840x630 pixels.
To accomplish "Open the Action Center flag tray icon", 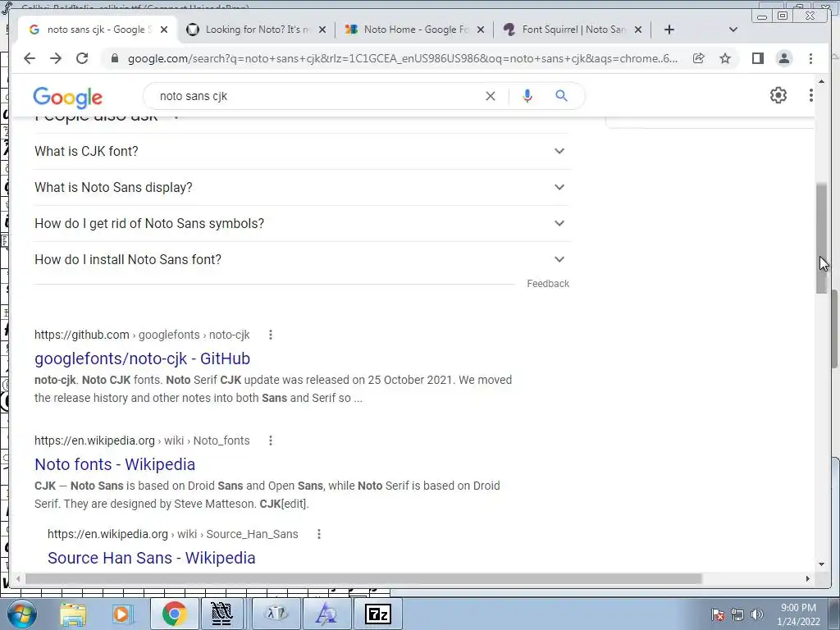I will pyautogui.click(x=718, y=614).
